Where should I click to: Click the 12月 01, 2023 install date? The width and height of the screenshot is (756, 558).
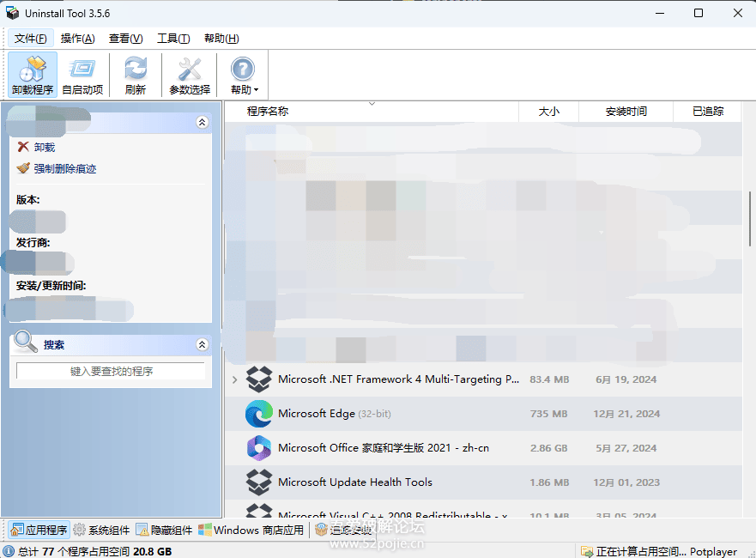click(x=626, y=482)
